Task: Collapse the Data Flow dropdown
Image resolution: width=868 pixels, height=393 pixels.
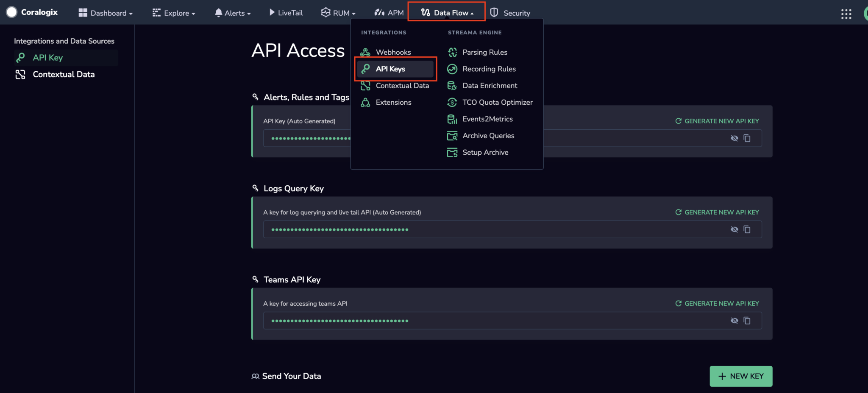Action: click(x=447, y=13)
